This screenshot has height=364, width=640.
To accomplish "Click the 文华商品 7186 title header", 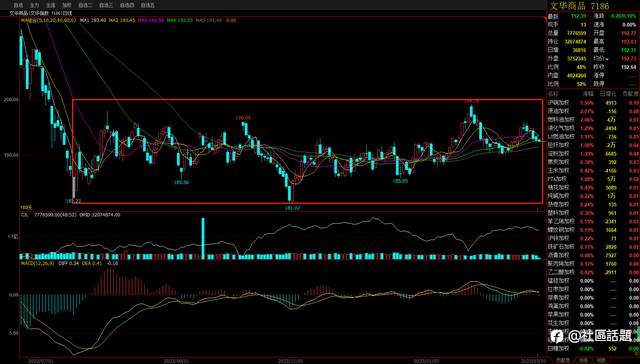I will pos(579,6).
